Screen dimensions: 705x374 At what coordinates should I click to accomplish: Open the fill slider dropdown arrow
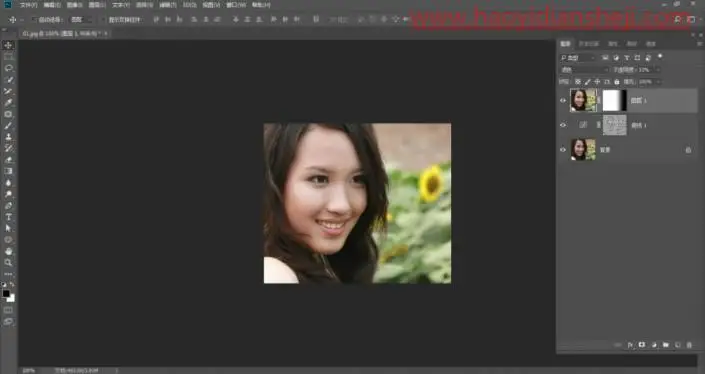[x=658, y=82]
